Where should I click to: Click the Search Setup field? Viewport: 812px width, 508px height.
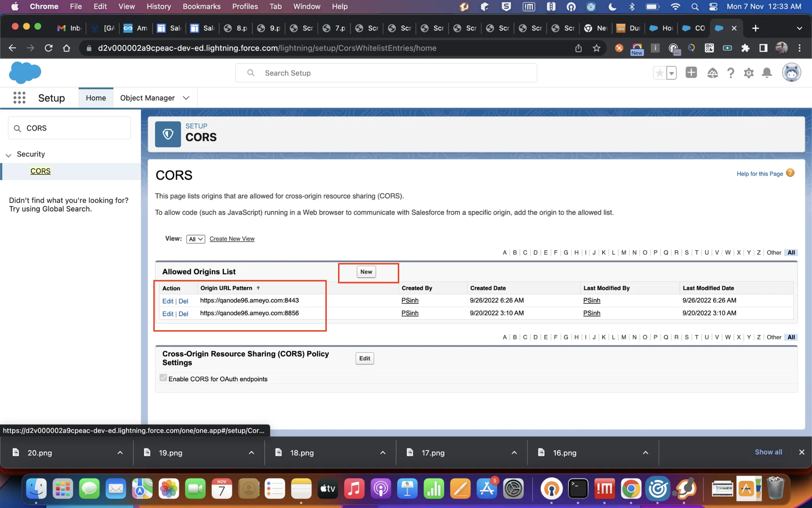pyautogui.click(x=386, y=73)
